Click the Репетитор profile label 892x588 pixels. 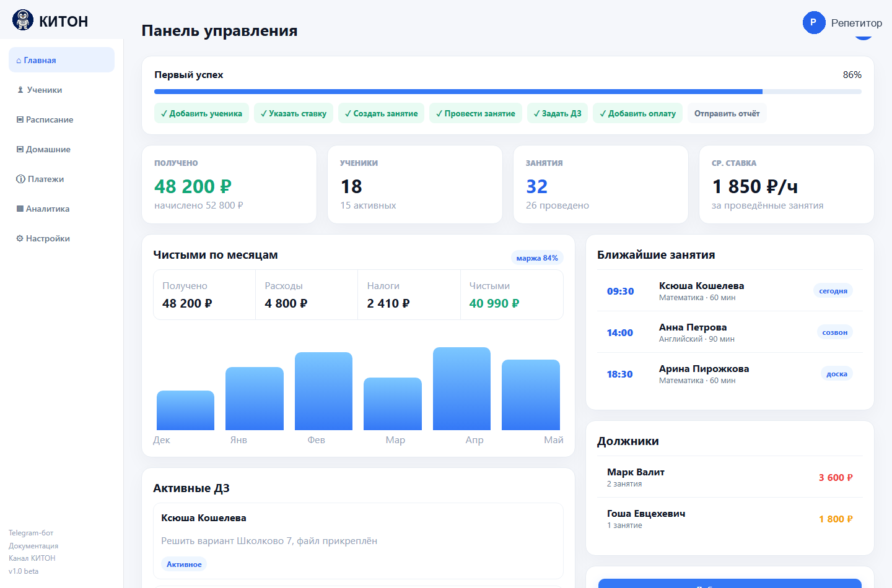click(x=856, y=23)
